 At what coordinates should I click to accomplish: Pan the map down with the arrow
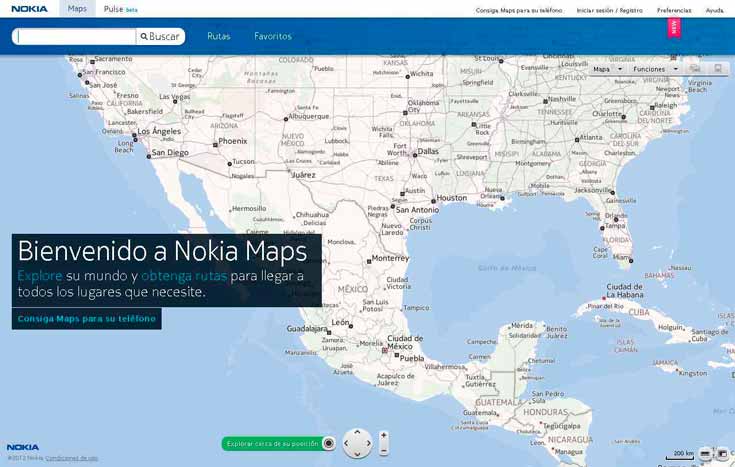click(x=357, y=454)
